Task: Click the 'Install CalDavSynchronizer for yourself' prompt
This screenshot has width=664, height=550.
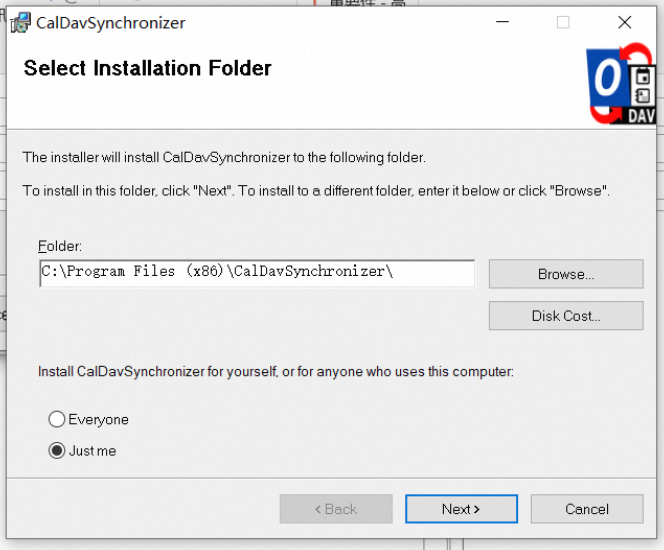Action: click(276, 371)
